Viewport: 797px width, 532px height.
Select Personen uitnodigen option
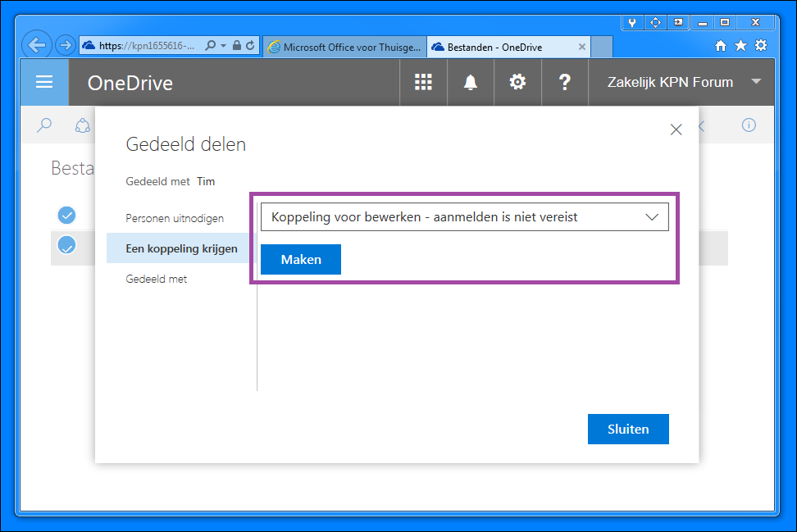pos(175,218)
